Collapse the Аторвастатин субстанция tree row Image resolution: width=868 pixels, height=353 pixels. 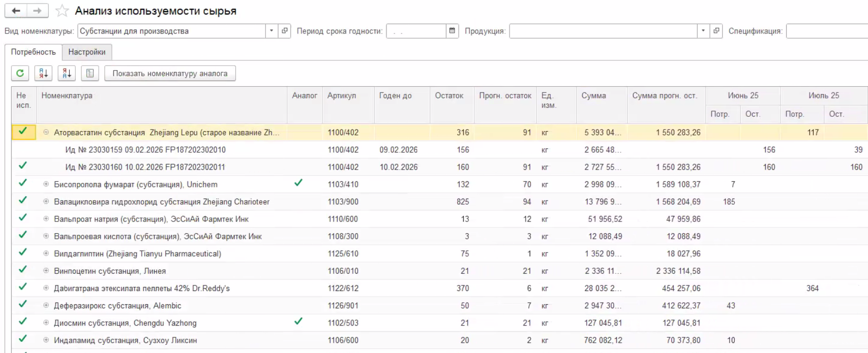(x=46, y=133)
